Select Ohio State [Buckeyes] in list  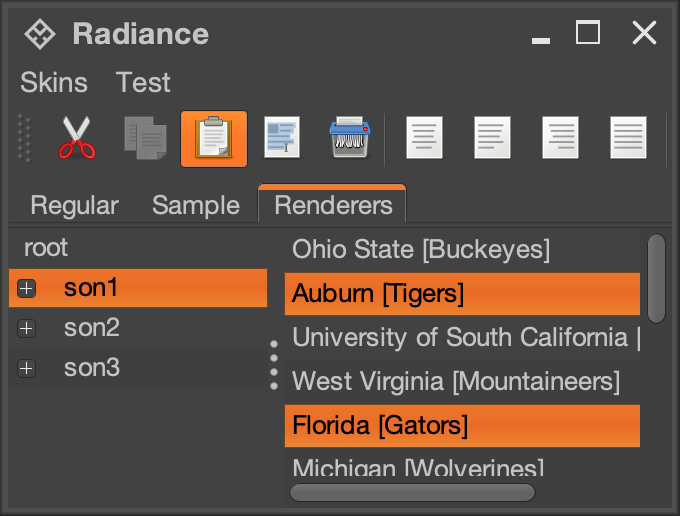[462, 250]
